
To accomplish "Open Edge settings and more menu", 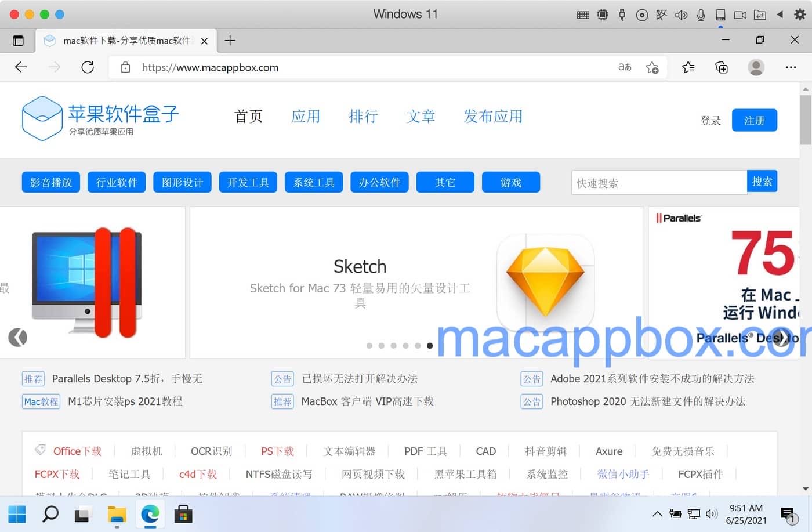I will 791,67.
